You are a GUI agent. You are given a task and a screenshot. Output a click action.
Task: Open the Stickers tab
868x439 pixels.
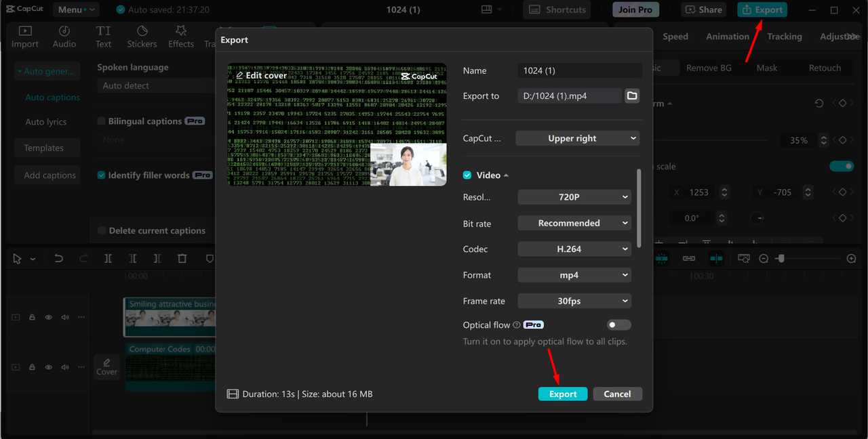tap(142, 37)
